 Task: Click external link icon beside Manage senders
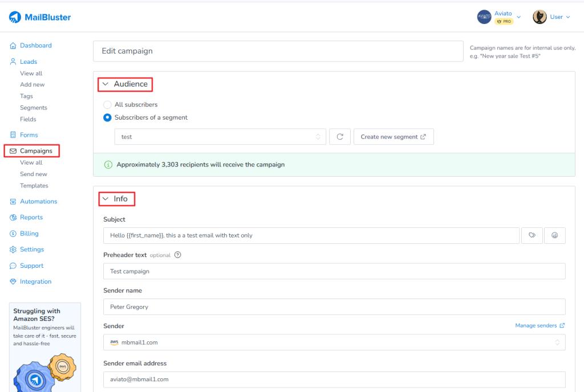(x=562, y=325)
